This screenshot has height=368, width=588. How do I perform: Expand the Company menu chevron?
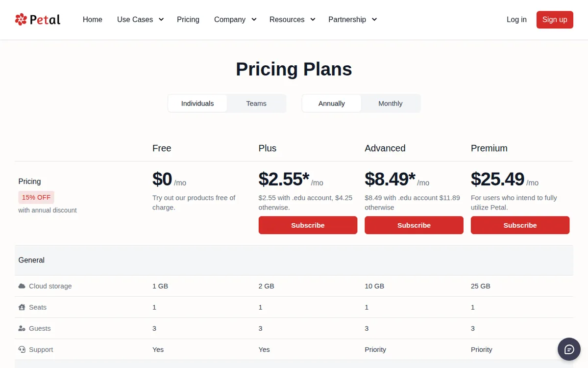(254, 20)
